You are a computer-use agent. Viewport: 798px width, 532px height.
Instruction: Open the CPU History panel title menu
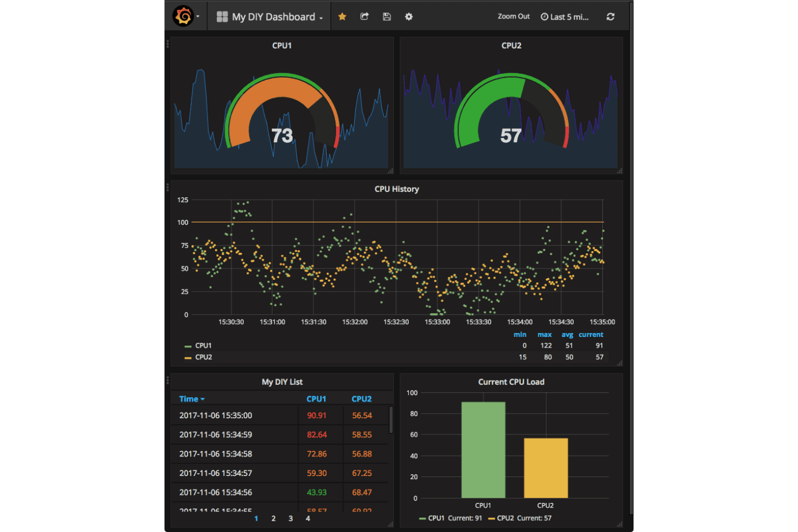397,189
